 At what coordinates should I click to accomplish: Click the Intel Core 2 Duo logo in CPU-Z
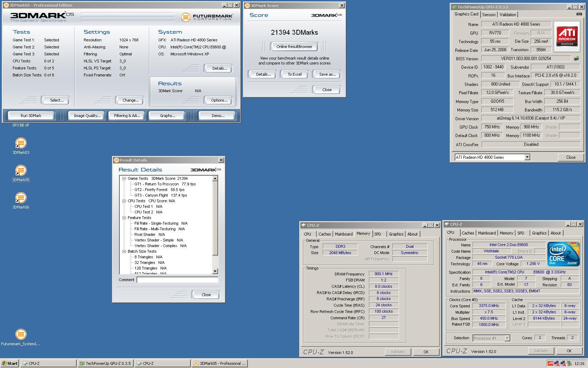coord(563,254)
